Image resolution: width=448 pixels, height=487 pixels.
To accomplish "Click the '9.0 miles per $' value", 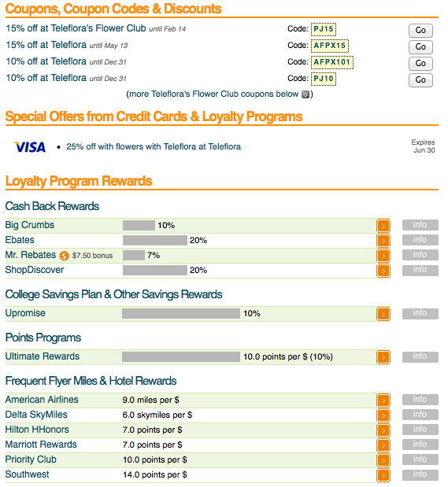I will point(151,400).
